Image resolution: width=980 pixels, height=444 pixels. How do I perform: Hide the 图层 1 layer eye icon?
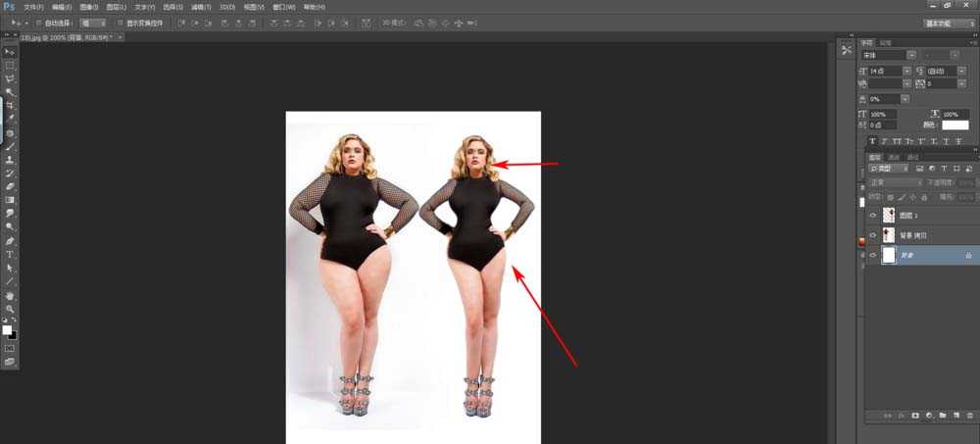(x=872, y=215)
